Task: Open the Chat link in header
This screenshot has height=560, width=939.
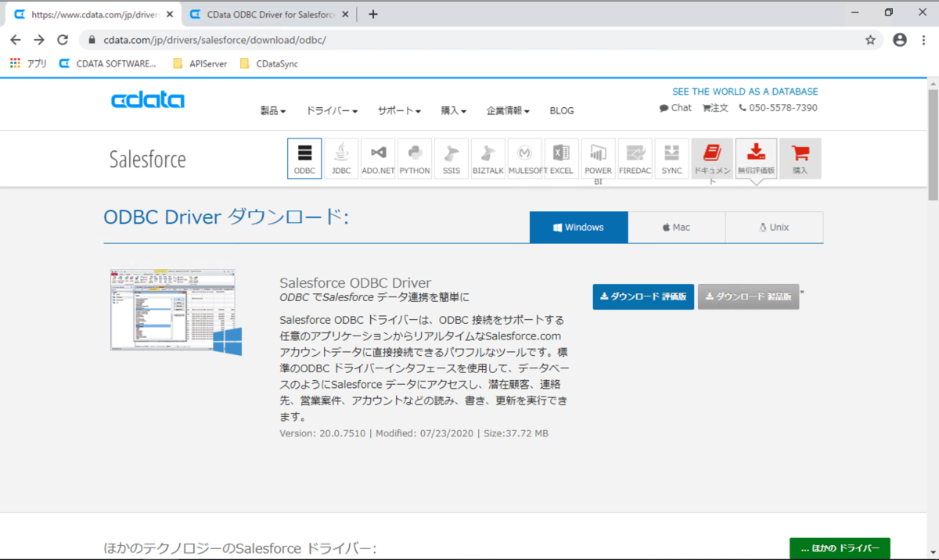Action: click(676, 108)
